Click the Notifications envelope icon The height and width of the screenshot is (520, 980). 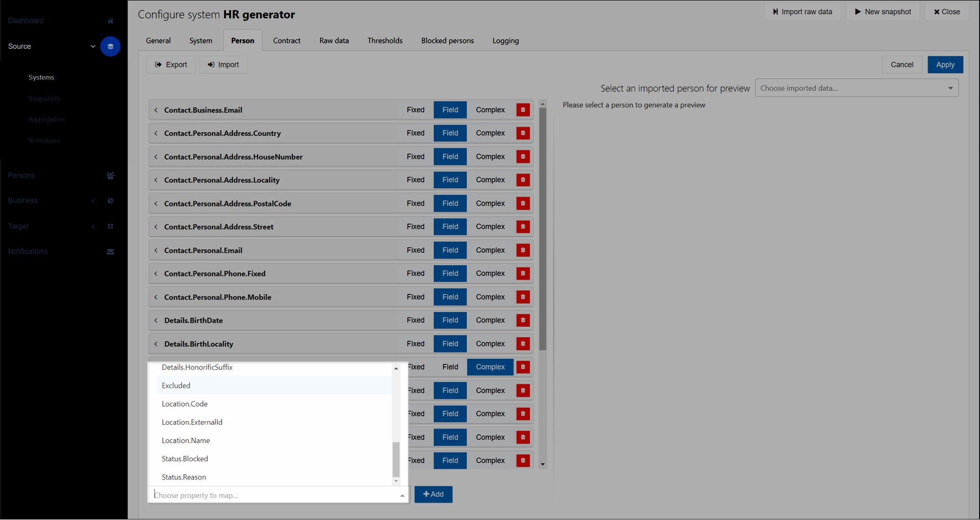(x=110, y=252)
